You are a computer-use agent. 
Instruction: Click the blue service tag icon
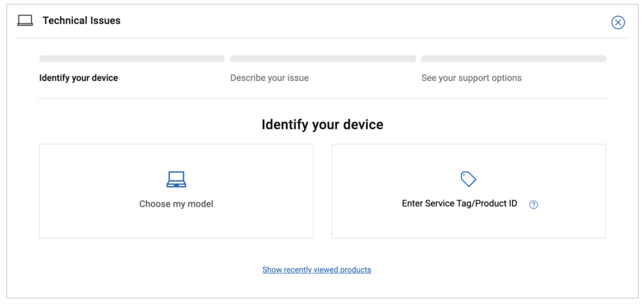pos(468,179)
